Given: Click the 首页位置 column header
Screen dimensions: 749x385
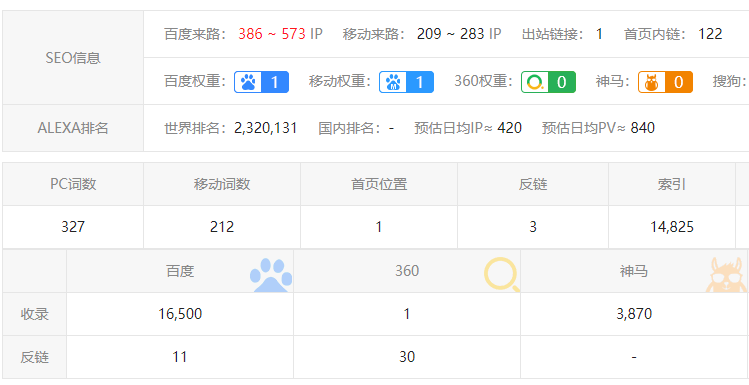Looking at the screenshot, I should (379, 184).
